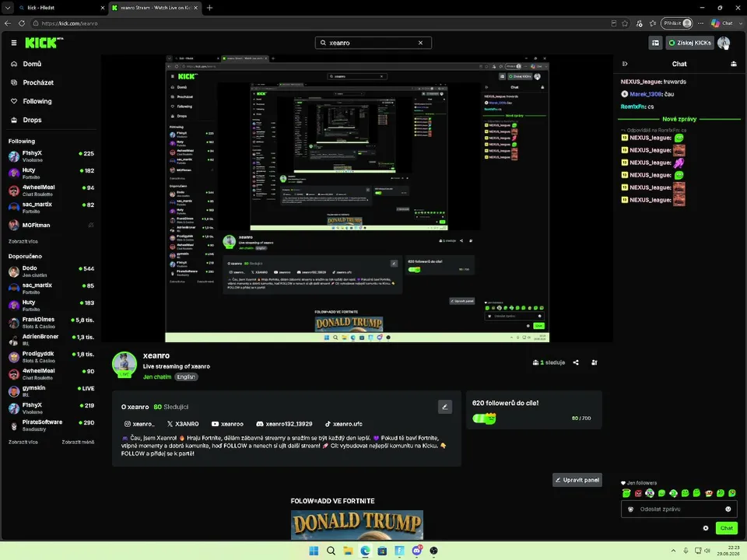Open the recommended Dodo channel

[51, 271]
